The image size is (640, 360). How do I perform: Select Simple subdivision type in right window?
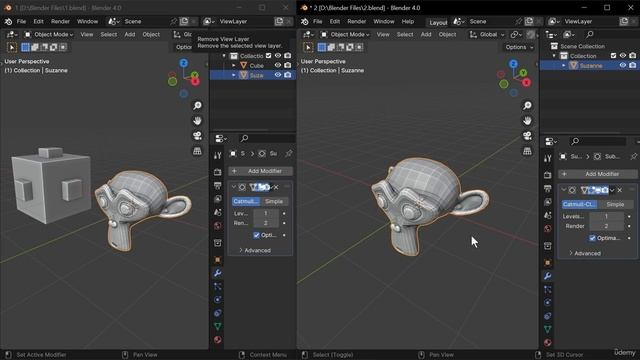[x=615, y=204]
